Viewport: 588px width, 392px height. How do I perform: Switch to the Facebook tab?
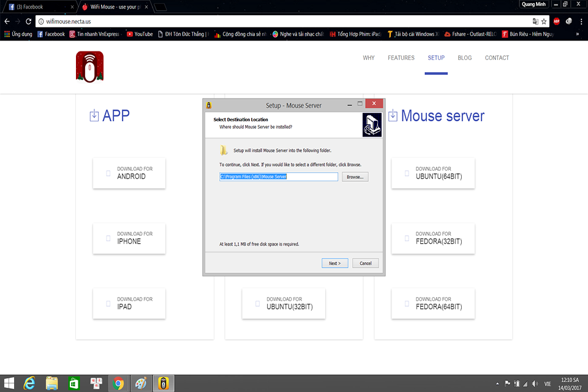40,7
